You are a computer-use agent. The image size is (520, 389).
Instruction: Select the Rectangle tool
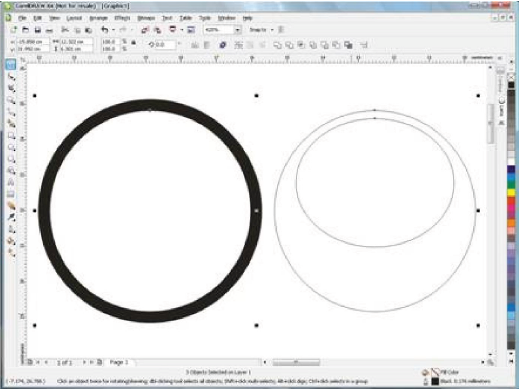[x=11, y=135]
